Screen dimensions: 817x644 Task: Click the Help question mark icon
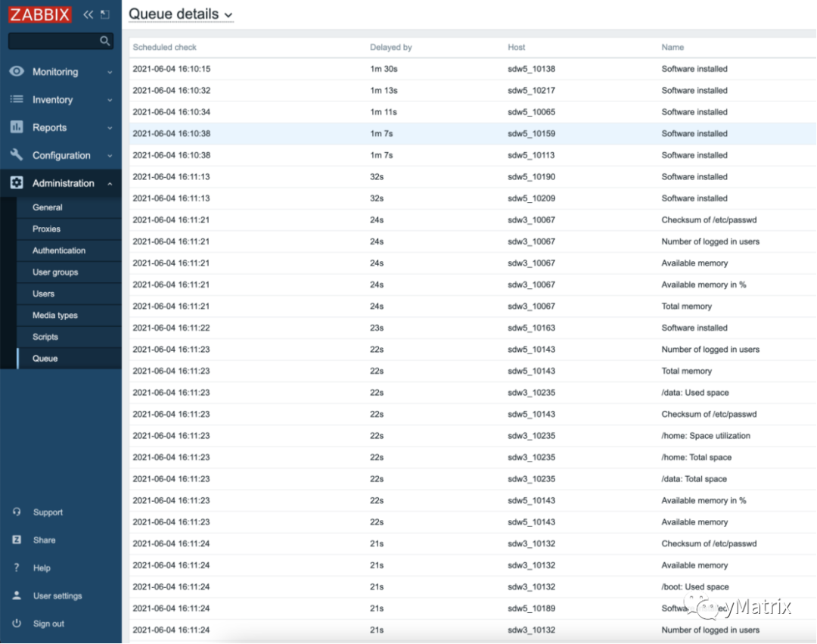[17, 568]
